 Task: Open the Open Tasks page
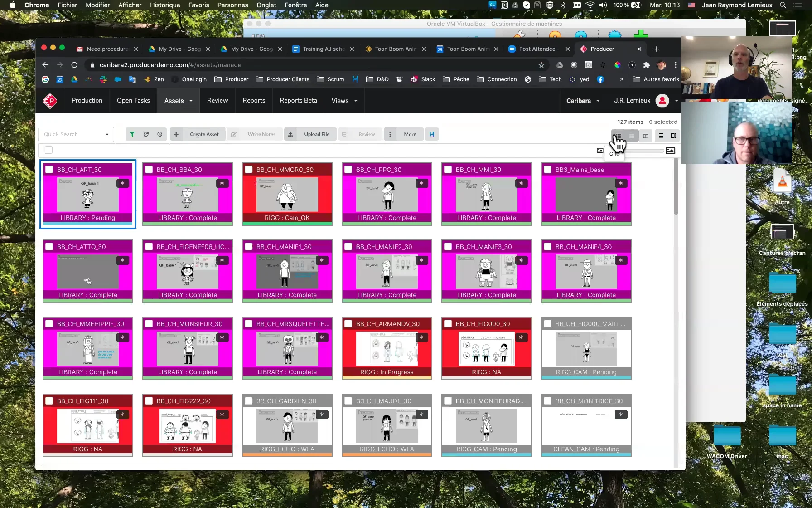[133, 101]
